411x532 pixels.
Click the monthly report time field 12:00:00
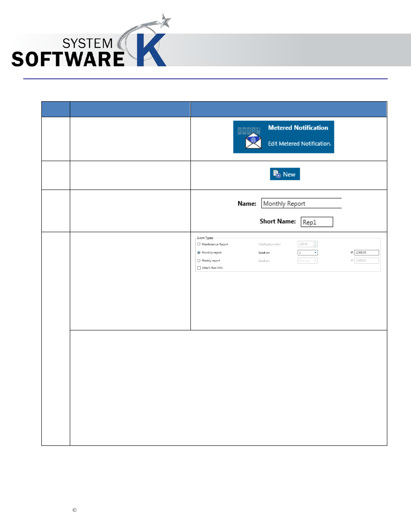(367, 252)
